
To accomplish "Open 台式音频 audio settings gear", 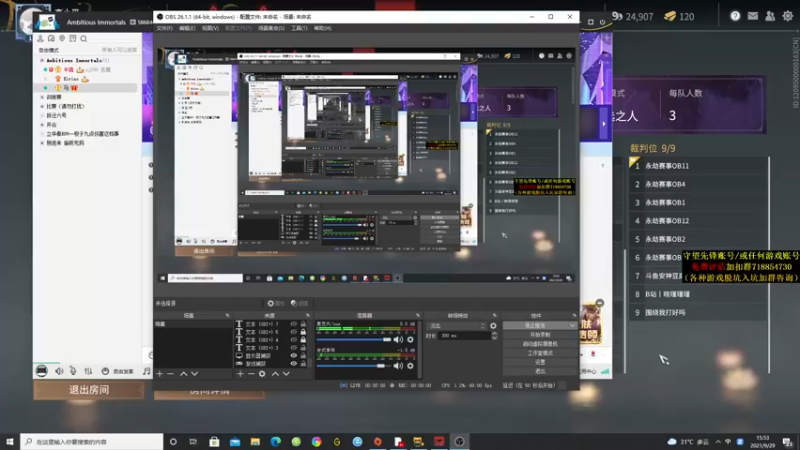I will tap(410, 365).
